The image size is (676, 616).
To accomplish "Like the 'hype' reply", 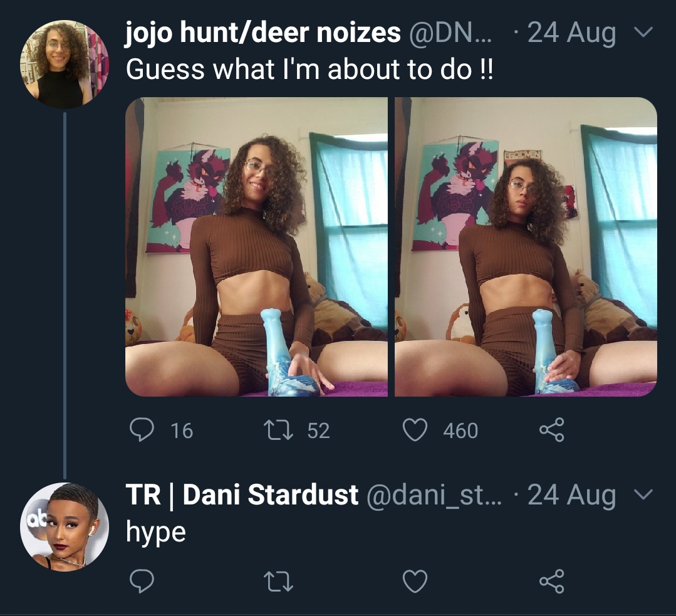I will point(415,581).
